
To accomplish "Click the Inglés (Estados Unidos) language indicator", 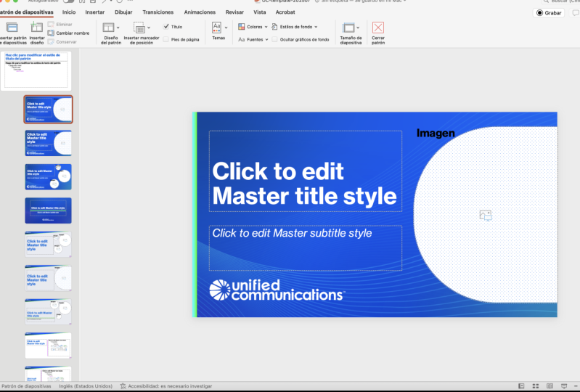I will 86,386.
